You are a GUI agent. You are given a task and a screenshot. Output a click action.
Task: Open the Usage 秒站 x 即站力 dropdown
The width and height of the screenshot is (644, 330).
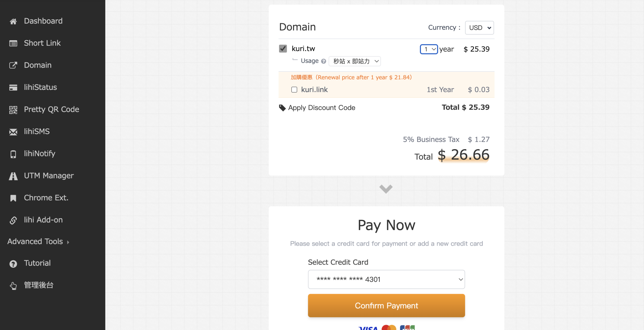pos(355,61)
